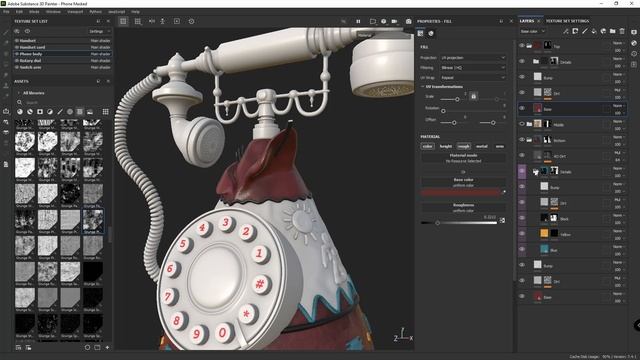The width and height of the screenshot is (640, 360).
Task: Filter assets by environment image icon
Action: (x=90, y=111)
